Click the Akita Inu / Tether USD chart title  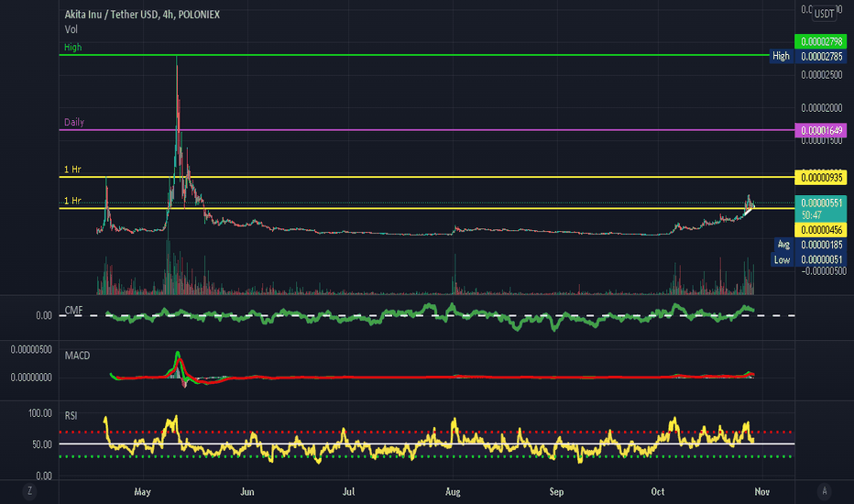(x=142, y=15)
